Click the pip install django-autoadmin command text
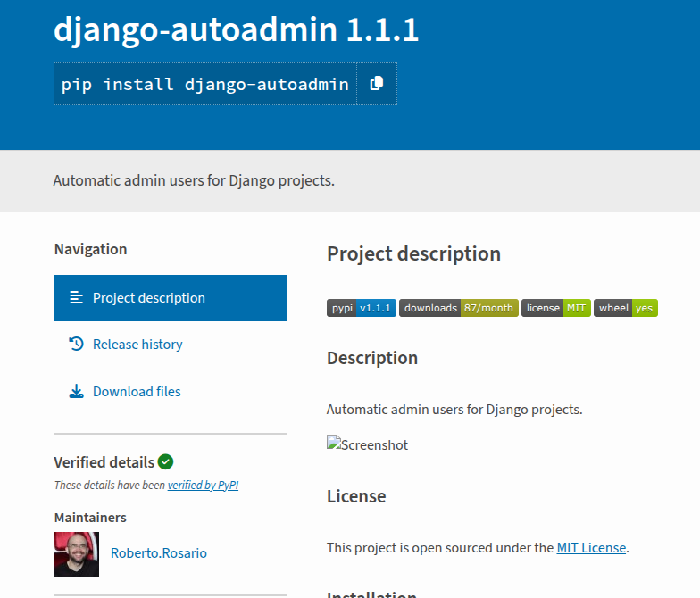The width and height of the screenshot is (700, 598). [x=205, y=84]
